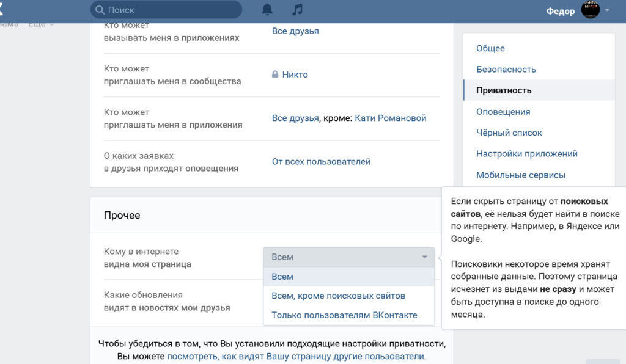The height and width of the screenshot is (364, 626).
Task: Click От всех пользователей setting
Action: point(321,162)
